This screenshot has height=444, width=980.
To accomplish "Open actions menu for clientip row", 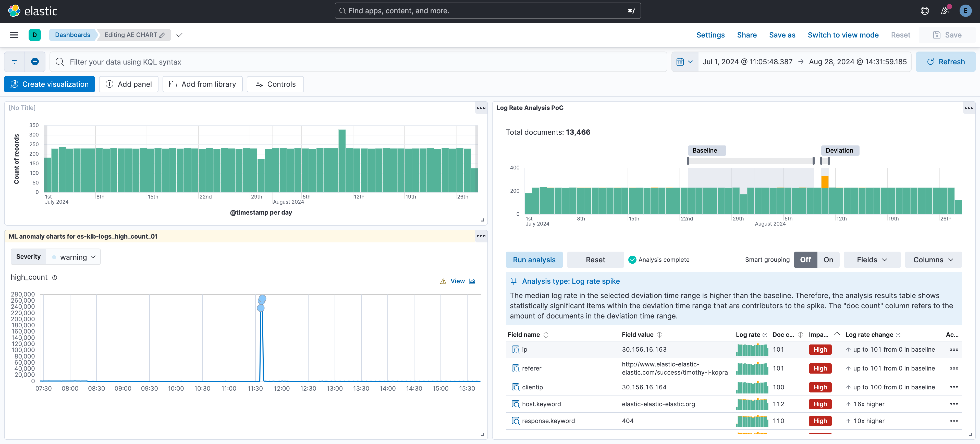I will (x=954, y=387).
